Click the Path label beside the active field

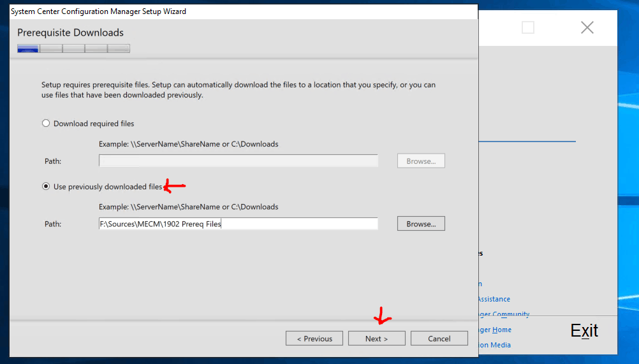pos(53,224)
